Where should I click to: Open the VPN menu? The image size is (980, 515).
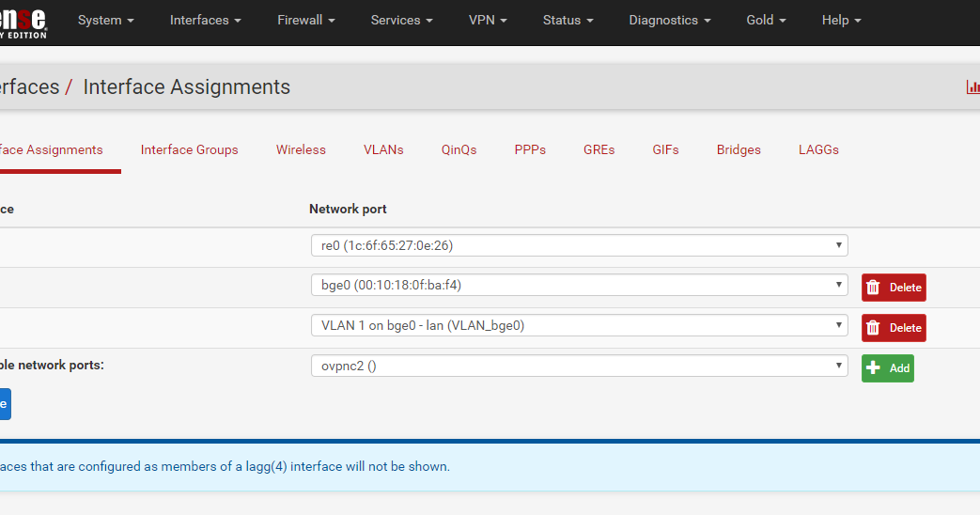tap(489, 20)
